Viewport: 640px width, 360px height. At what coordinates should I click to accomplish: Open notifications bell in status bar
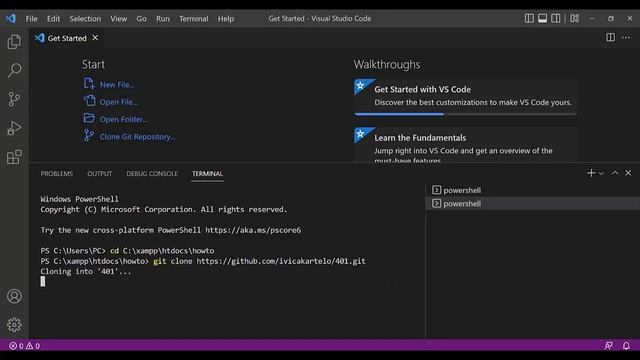pos(626,346)
